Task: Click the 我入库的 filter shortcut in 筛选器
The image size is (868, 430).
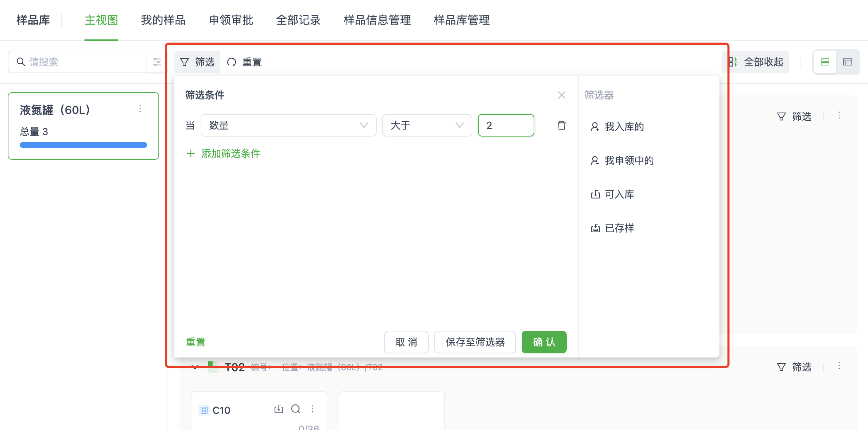Action: pos(623,127)
